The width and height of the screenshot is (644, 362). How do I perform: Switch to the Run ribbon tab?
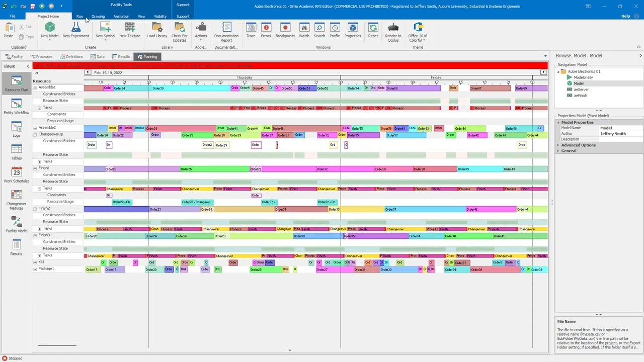coord(79,17)
